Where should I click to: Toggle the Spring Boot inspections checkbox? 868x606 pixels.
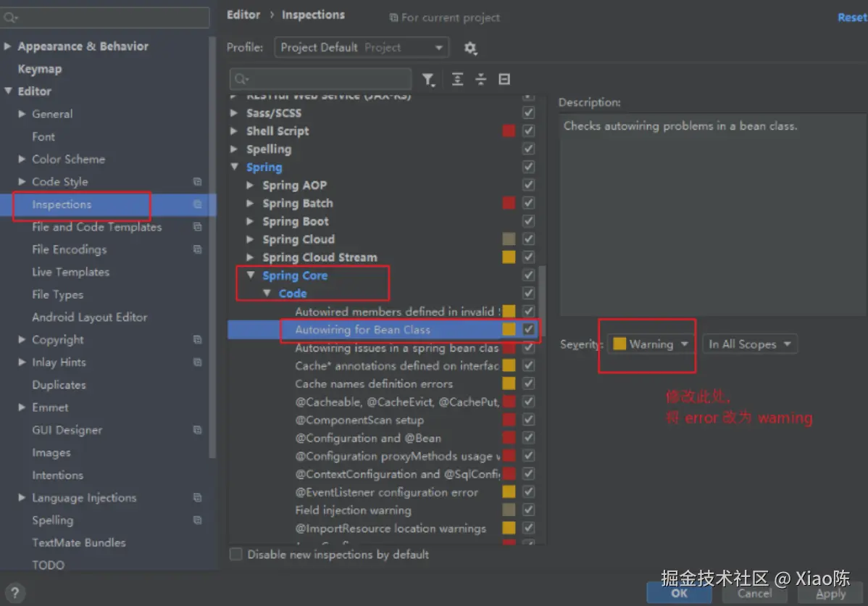(x=529, y=221)
